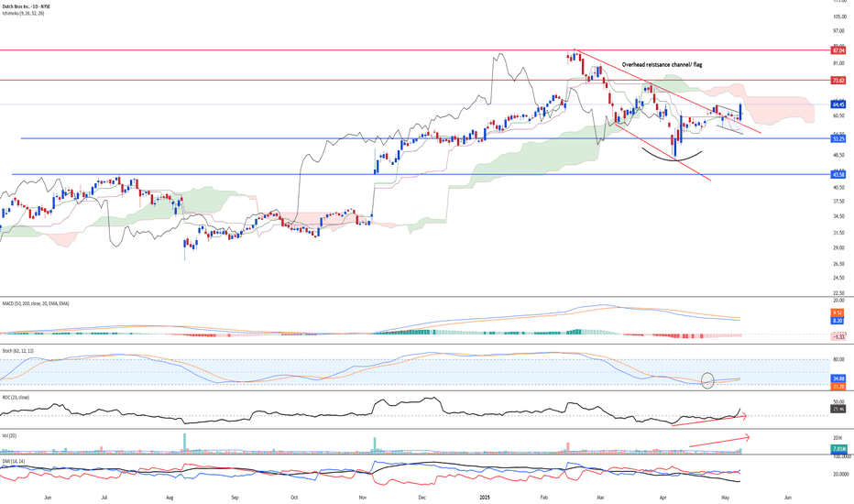The image size is (854, 504).
Task: Select the MACD (50, 200, close, 20) legend
Action: [36, 303]
